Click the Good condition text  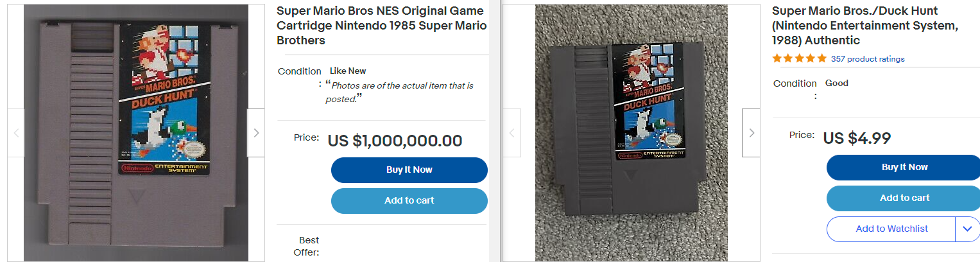tap(836, 83)
